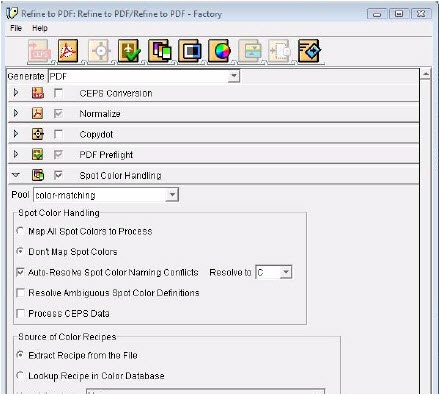Open the File menu
This screenshot has height=396, width=439.
[16, 28]
